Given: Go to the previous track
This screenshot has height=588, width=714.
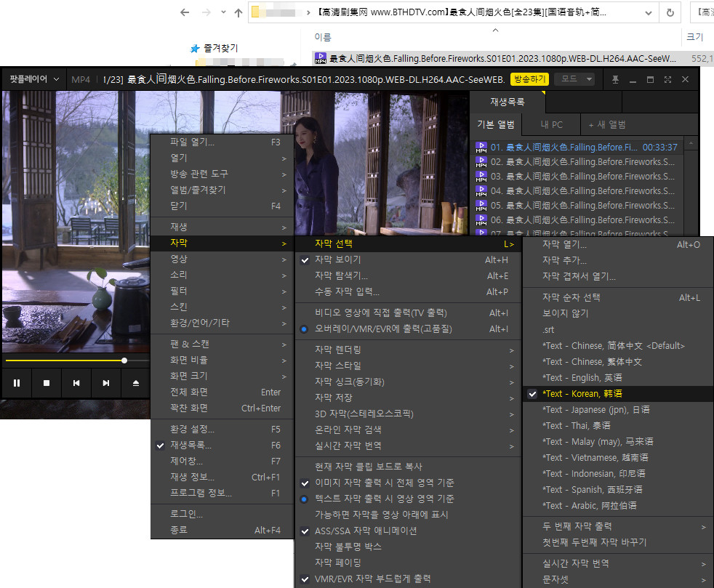Looking at the screenshot, I should (x=76, y=383).
